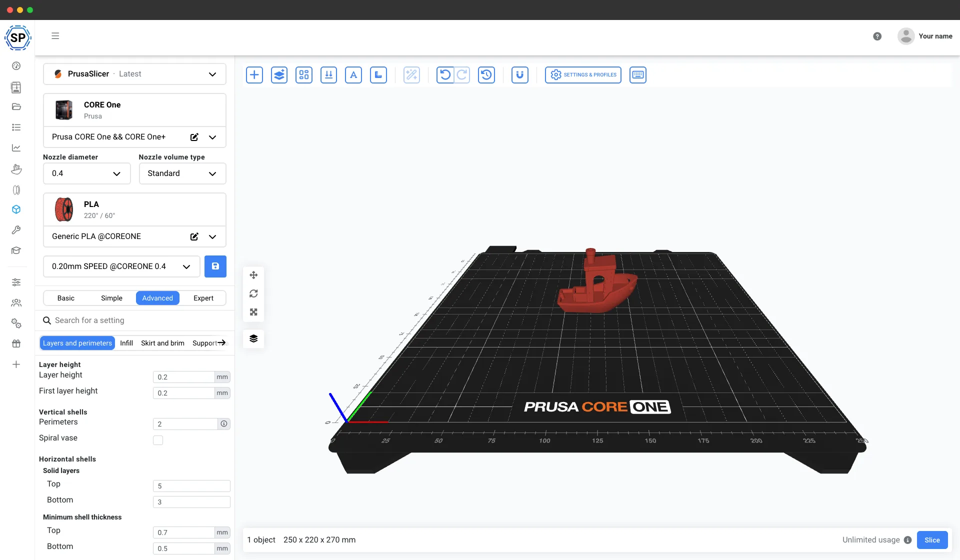Click the add model plus toolbar icon
Screen dimensions: 960x560
254,75
